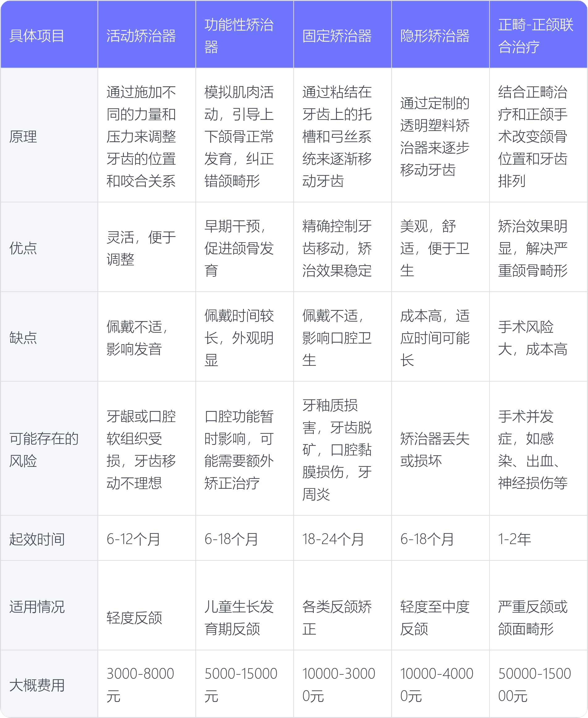Viewport: 588px width, 718px height.
Task: Click cell starting 牙釉质损害
Action: pyautogui.click(x=342, y=448)
